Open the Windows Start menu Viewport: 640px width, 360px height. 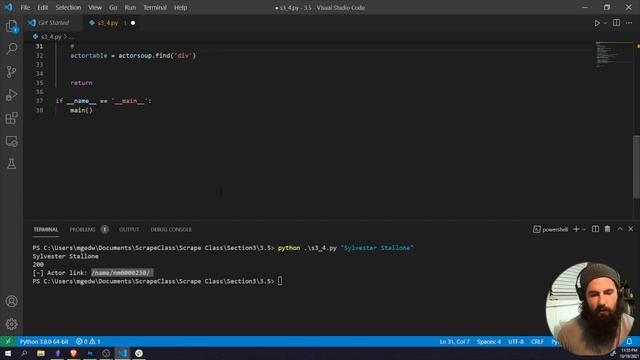coord(8,353)
